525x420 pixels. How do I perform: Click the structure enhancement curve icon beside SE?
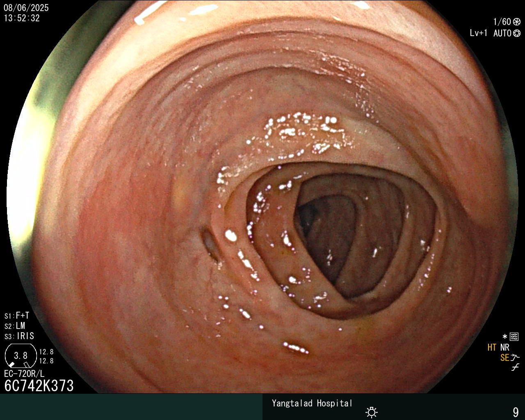[x=515, y=358]
